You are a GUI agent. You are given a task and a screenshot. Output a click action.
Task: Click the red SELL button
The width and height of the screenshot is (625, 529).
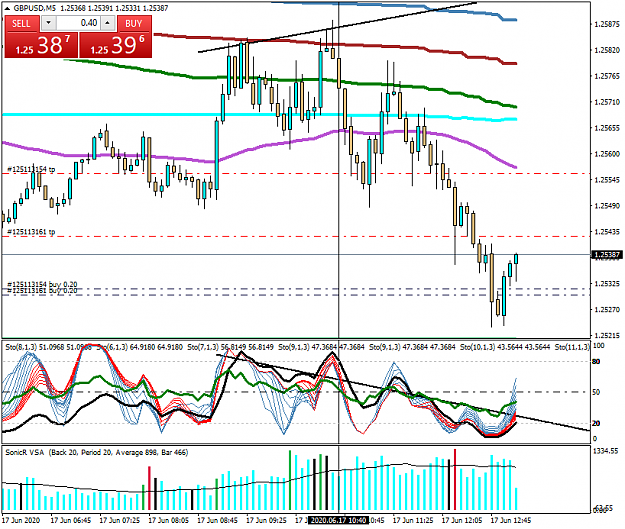point(22,24)
